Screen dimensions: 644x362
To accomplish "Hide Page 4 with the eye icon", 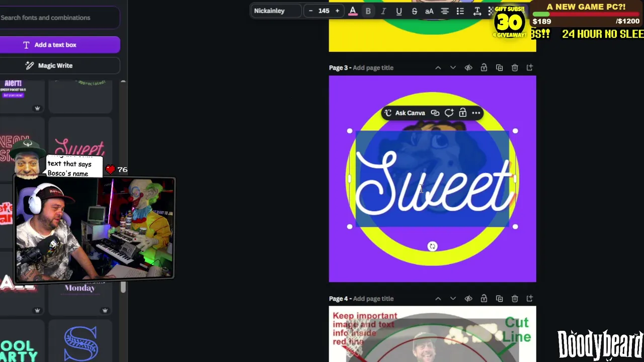I will (x=468, y=299).
